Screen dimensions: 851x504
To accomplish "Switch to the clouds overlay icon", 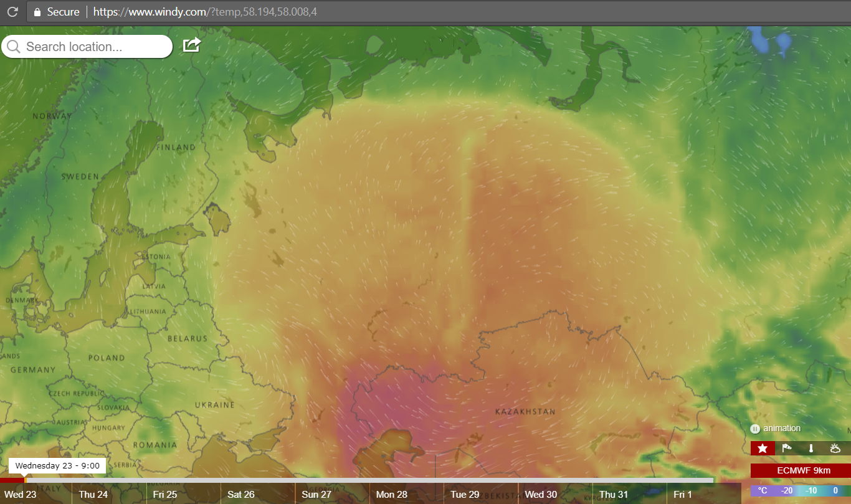I will (x=836, y=448).
